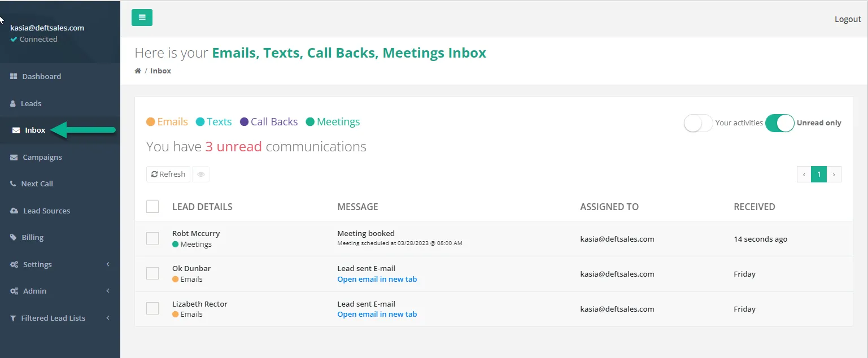This screenshot has height=358, width=868.
Task: Check the select-all checkbox in table header
Action: (152, 207)
